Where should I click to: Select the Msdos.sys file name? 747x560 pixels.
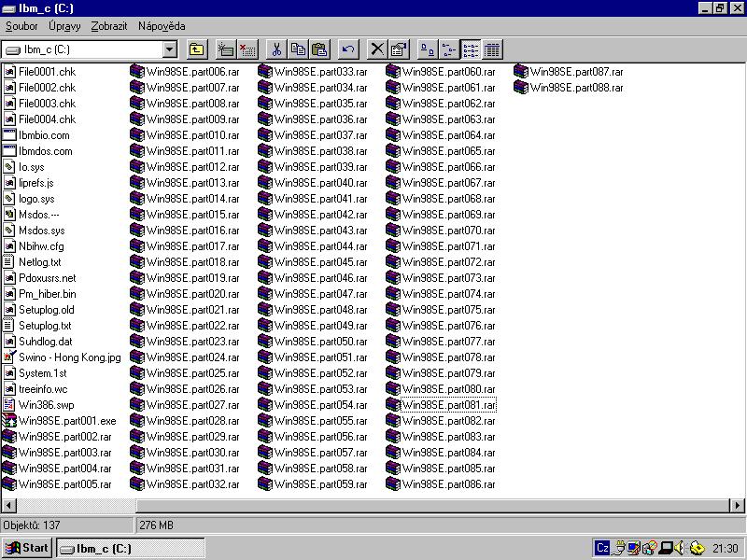[42, 231]
